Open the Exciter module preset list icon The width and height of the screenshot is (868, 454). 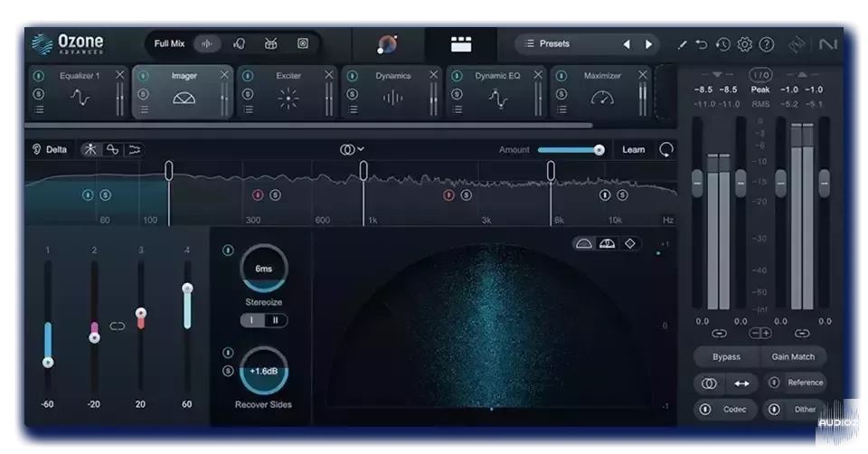coord(248,109)
